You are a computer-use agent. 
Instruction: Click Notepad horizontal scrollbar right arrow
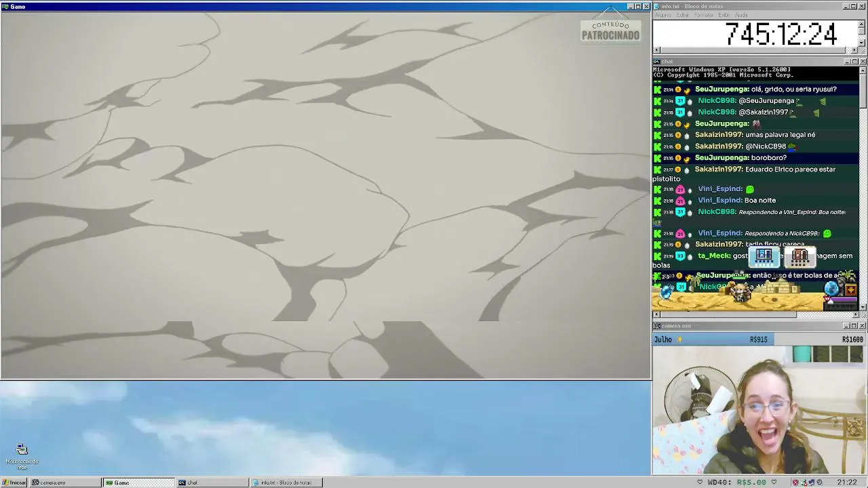pos(854,50)
